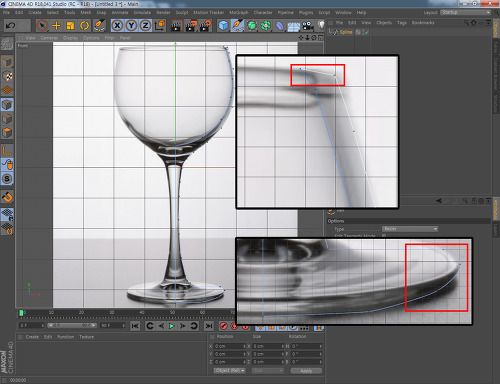Open the Simulate menu
Viewport: 500px width, 384px height.
(x=142, y=12)
